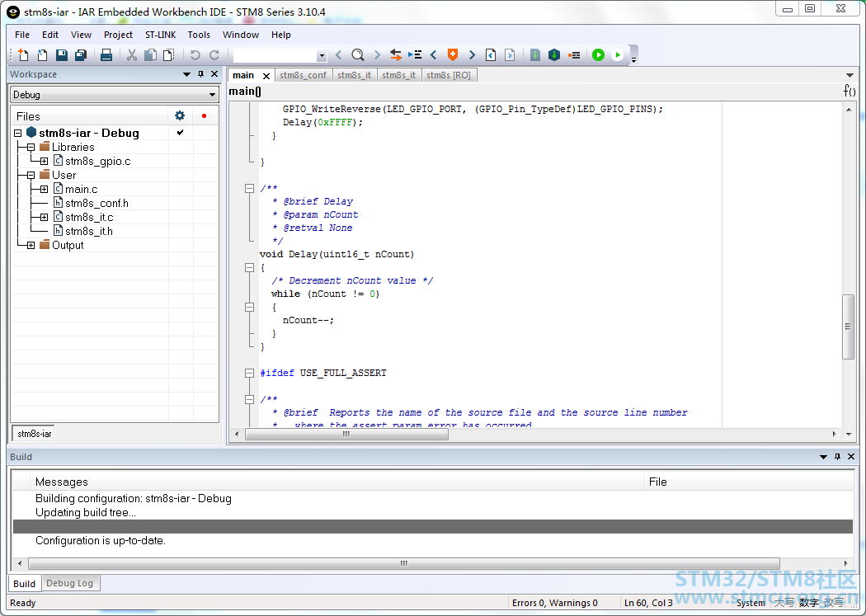Toggle bookmark with orange icon
866x616 pixels.
pos(453,54)
